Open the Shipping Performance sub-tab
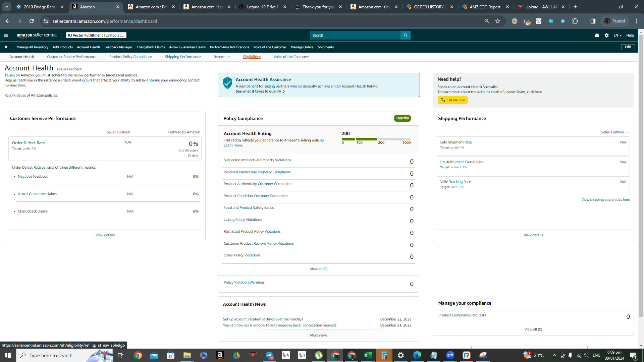Image resolution: width=644 pixels, height=362 pixels. 183,57
